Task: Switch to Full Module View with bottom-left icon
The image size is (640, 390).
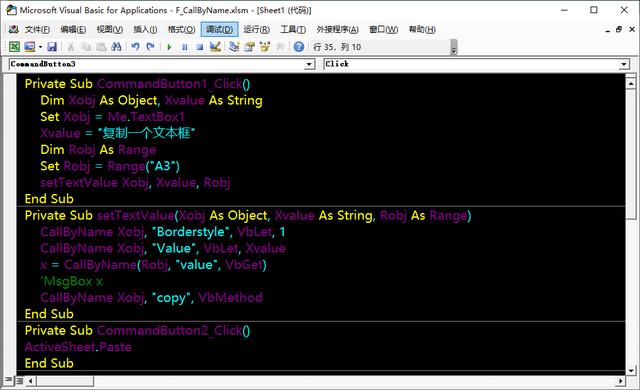Action: click(19, 381)
